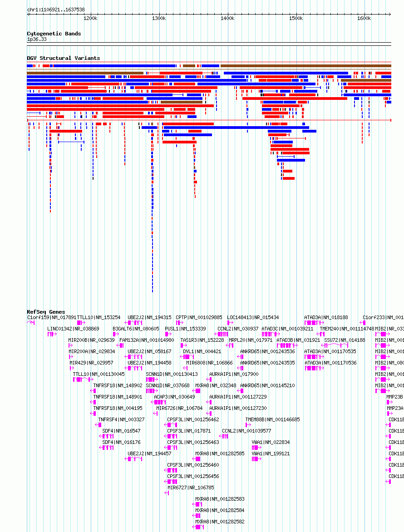Click the MIR429|NR_029957 gene label
Image resolution: width=404 pixels, height=532 pixels.
point(92,363)
